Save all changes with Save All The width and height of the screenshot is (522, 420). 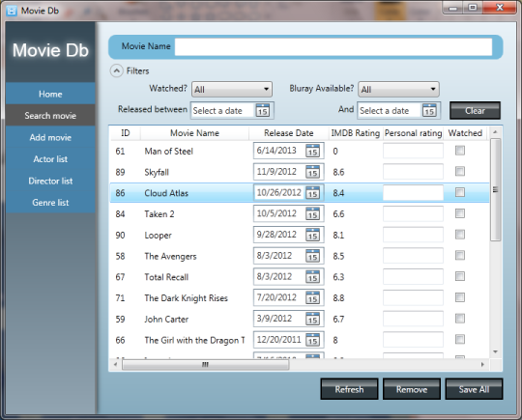[474, 389]
